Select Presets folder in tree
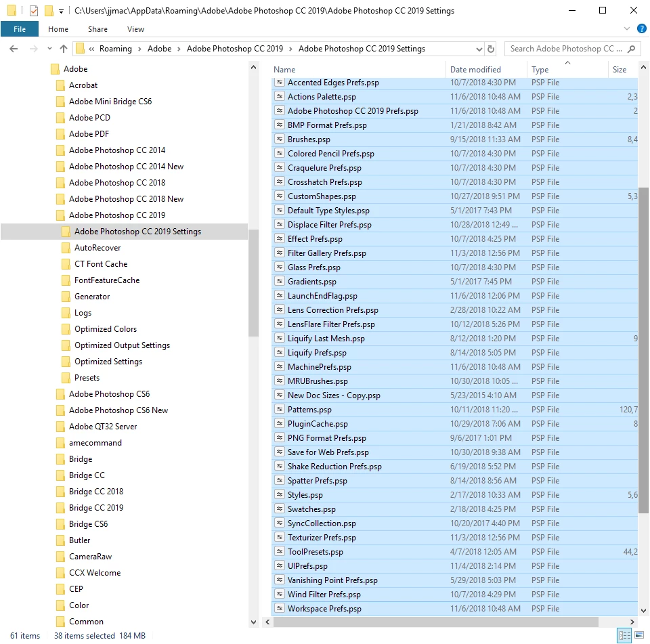 point(87,378)
